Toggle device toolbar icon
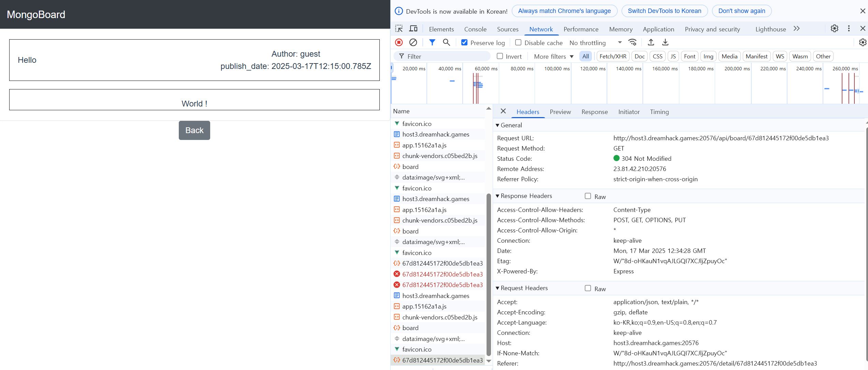Viewport: 868px width, 370px height. 413,29
